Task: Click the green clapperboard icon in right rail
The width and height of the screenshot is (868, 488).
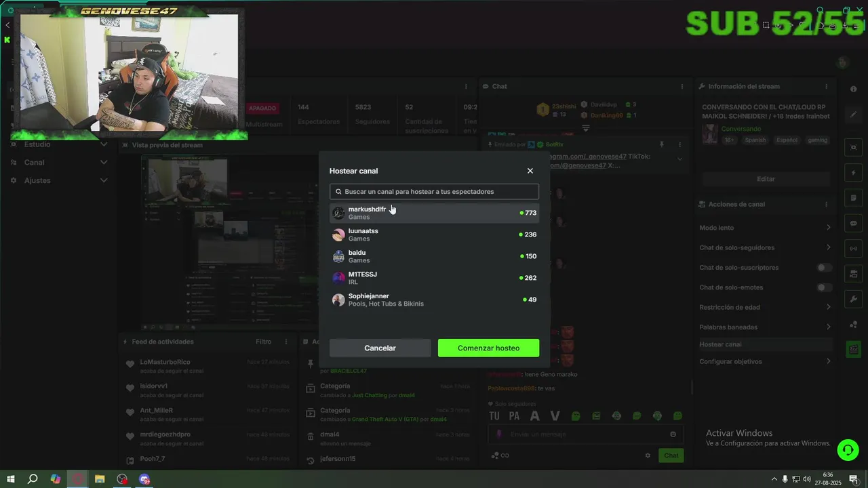Action: pos(853,349)
